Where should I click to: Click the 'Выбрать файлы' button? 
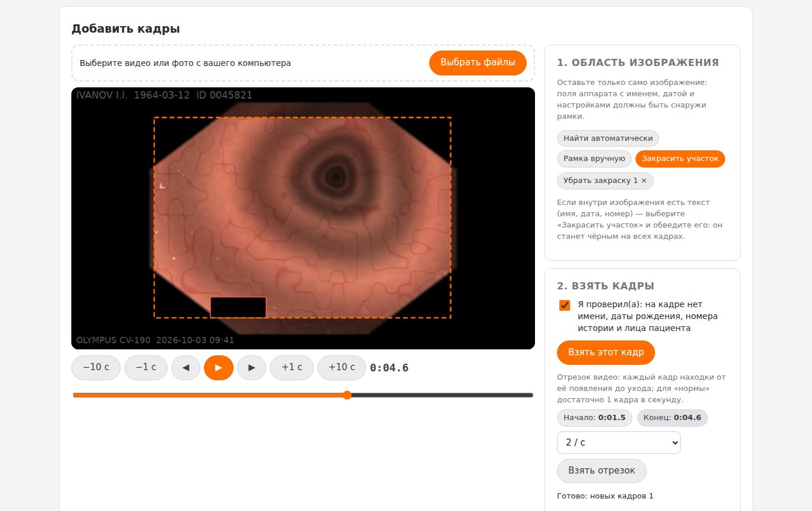478,63
